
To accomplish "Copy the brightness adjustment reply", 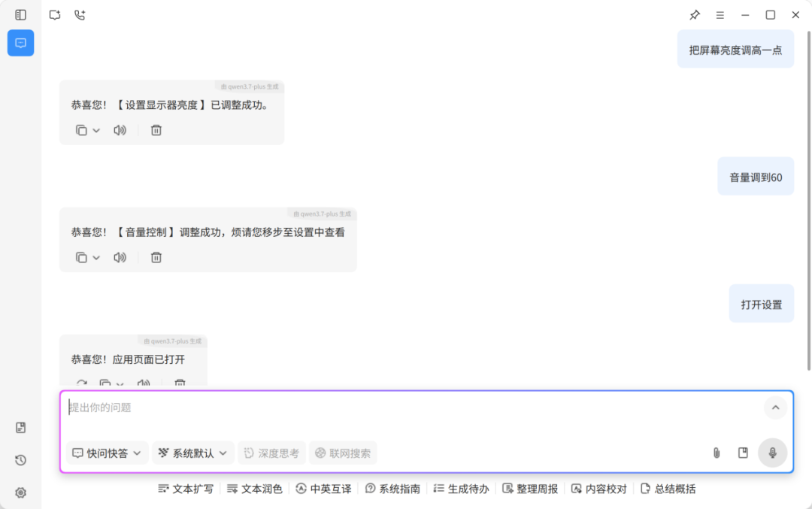I will click(81, 130).
